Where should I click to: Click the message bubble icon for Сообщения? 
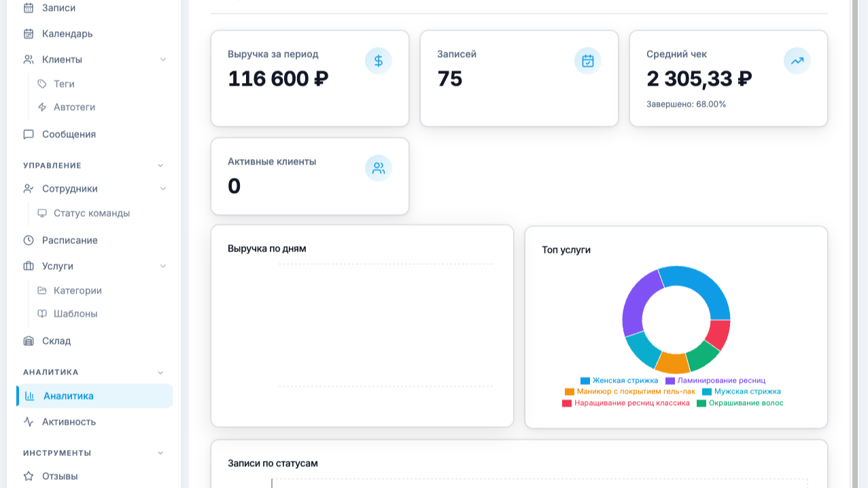click(x=29, y=134)
